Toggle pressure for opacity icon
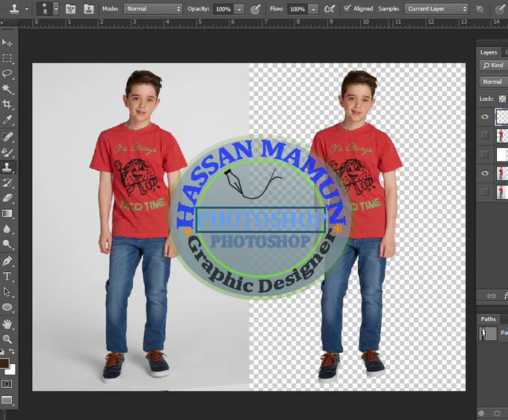This screenshot has height=420, width=508. [256, 9]
